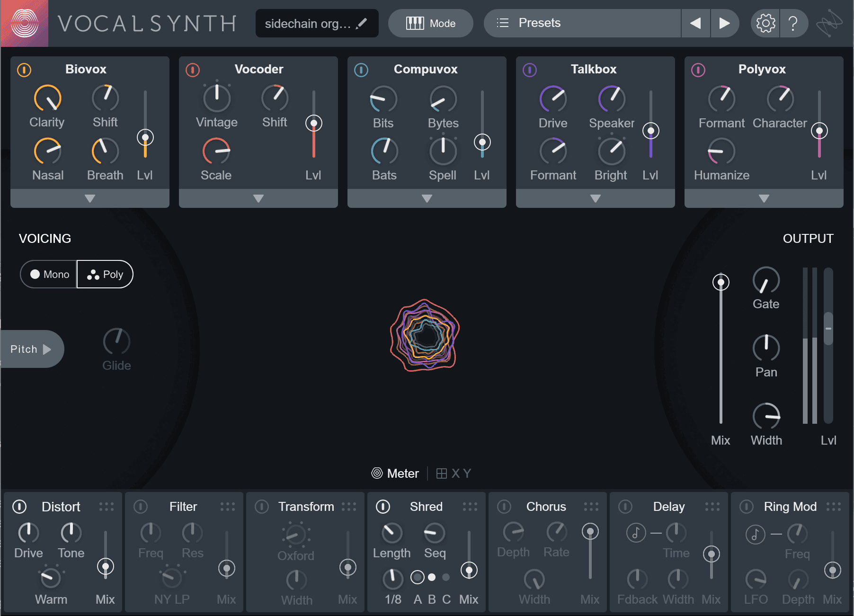Select Shred pattern C

tap(446, 577)
